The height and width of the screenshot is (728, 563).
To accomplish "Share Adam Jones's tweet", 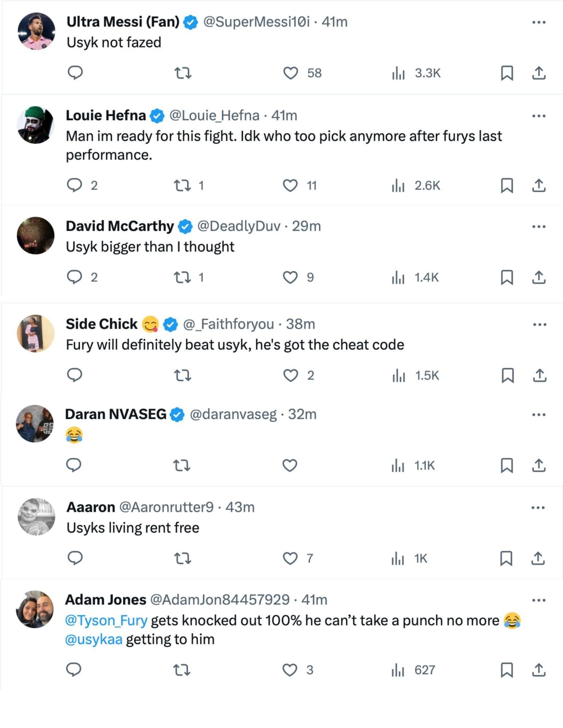I will pyautogui.click(x=539, y=670).
